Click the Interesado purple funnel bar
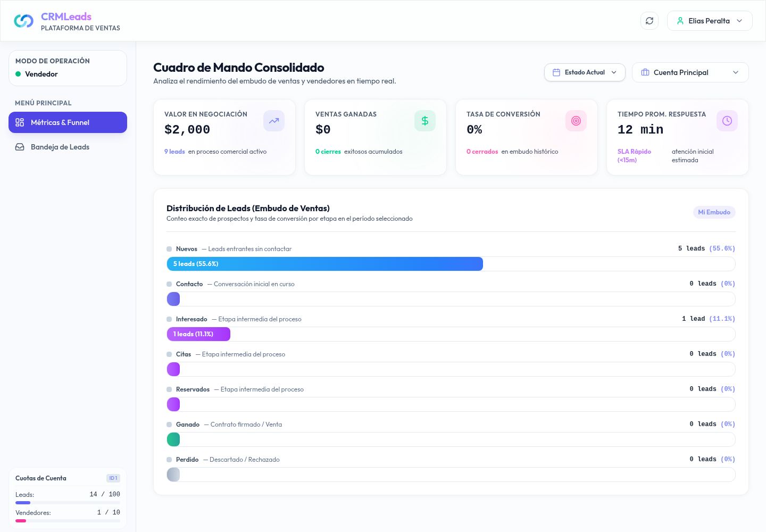The height and width of the screenshot is (532, 766). 198,334
